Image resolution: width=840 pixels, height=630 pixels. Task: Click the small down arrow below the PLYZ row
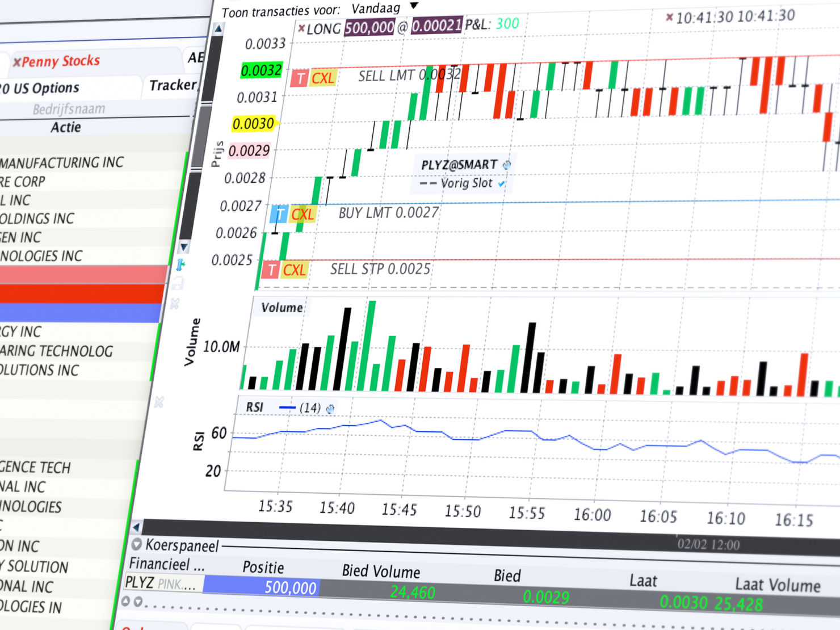(138, 601)
